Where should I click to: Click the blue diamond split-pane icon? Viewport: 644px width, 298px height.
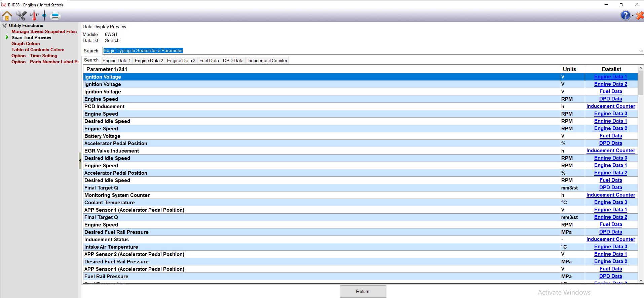click(44, 15)
